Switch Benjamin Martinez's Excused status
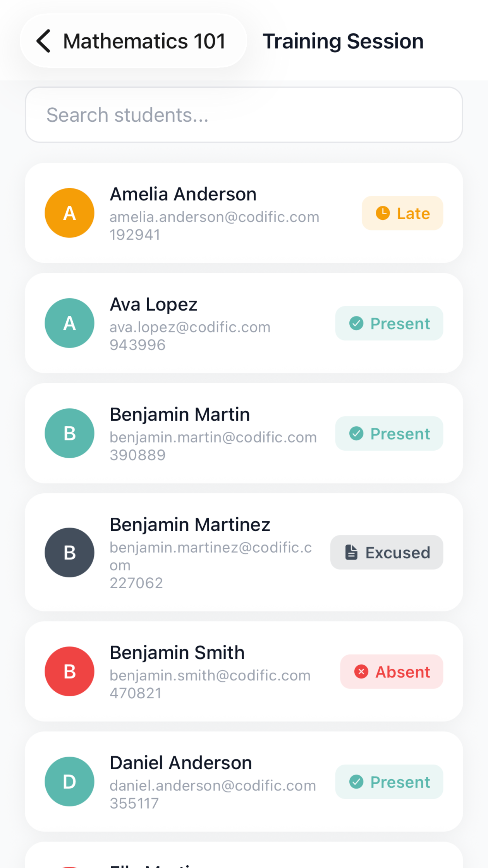The width and height of the screenshot is (488, 868). click(x=387, y=553)
